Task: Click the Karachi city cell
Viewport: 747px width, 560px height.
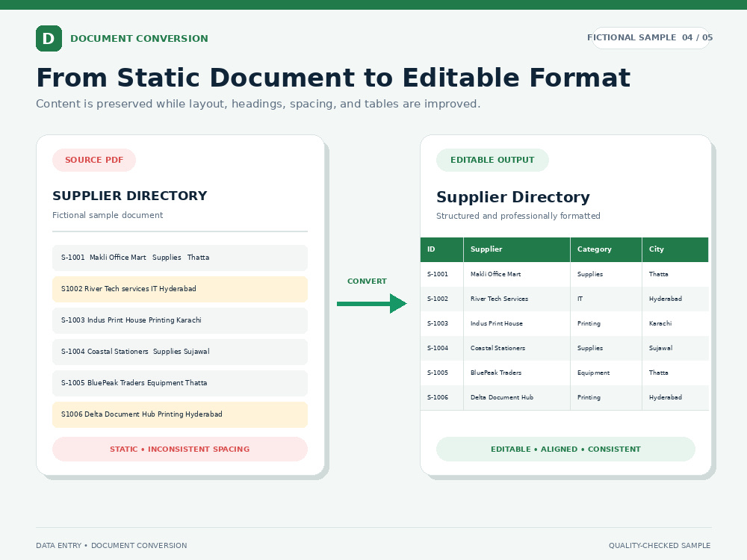Action: [x=675, y=324]
